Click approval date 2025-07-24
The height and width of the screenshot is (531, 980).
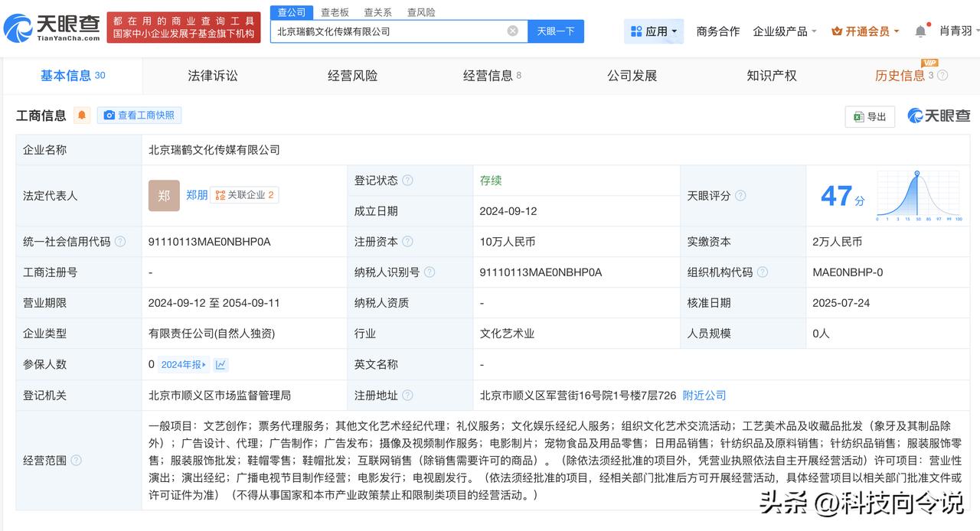tap(841, 303)
